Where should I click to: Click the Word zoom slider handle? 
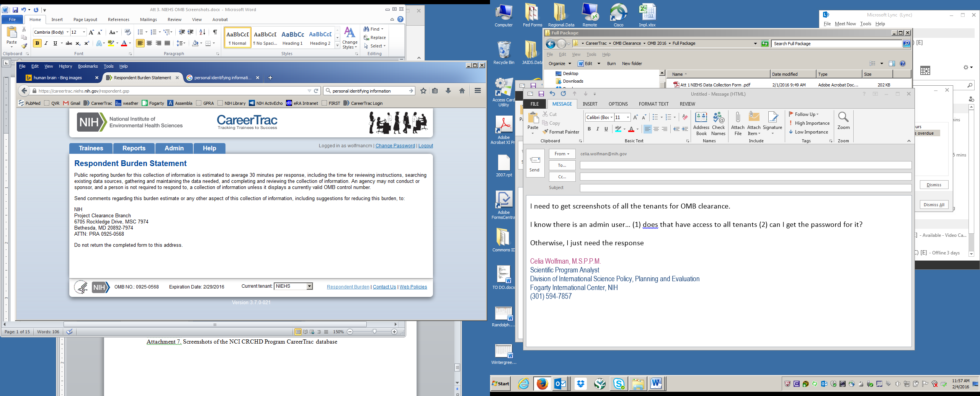pos(374,332)
